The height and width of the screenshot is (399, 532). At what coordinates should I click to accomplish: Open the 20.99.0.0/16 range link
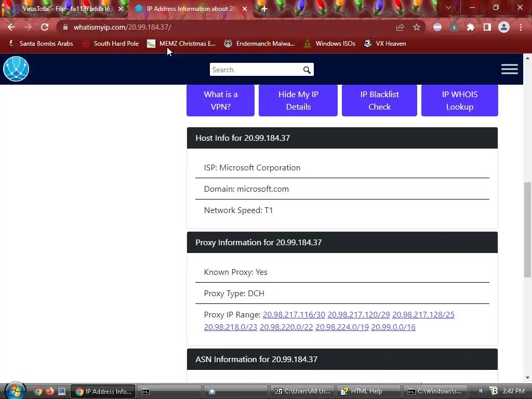(393, 327)
